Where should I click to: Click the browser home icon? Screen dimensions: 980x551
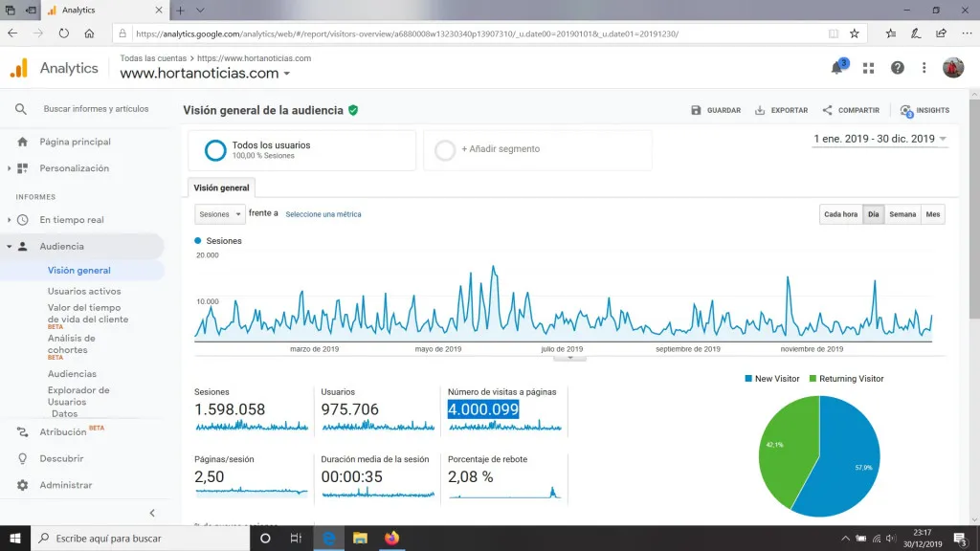tap(89, 33)
